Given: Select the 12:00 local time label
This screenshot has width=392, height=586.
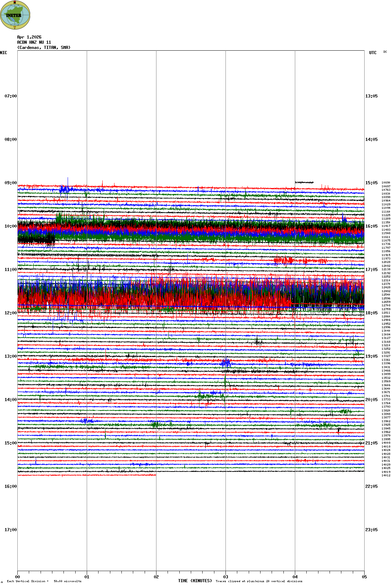Looking at the screenshot, I should point(10,313).
